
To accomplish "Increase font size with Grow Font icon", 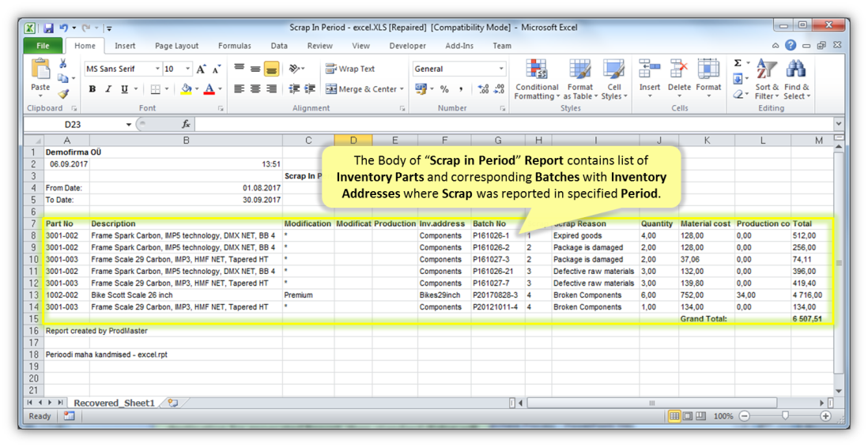I will tap(202, 69).
